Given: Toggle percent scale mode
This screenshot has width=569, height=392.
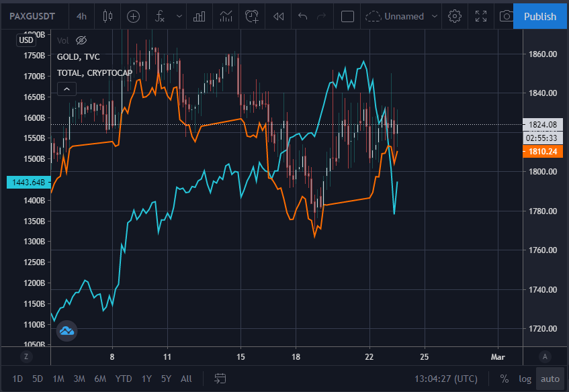Looking at the screenshot, I should tap(504, 379).
